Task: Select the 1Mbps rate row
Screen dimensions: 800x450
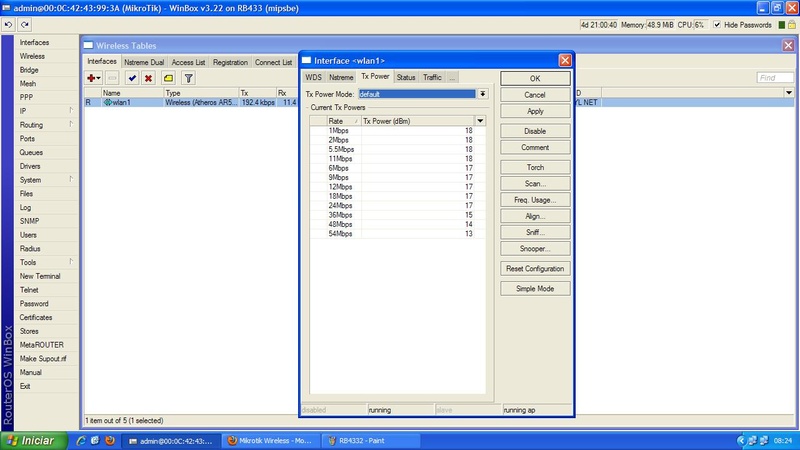Action: tap(397, 131)
